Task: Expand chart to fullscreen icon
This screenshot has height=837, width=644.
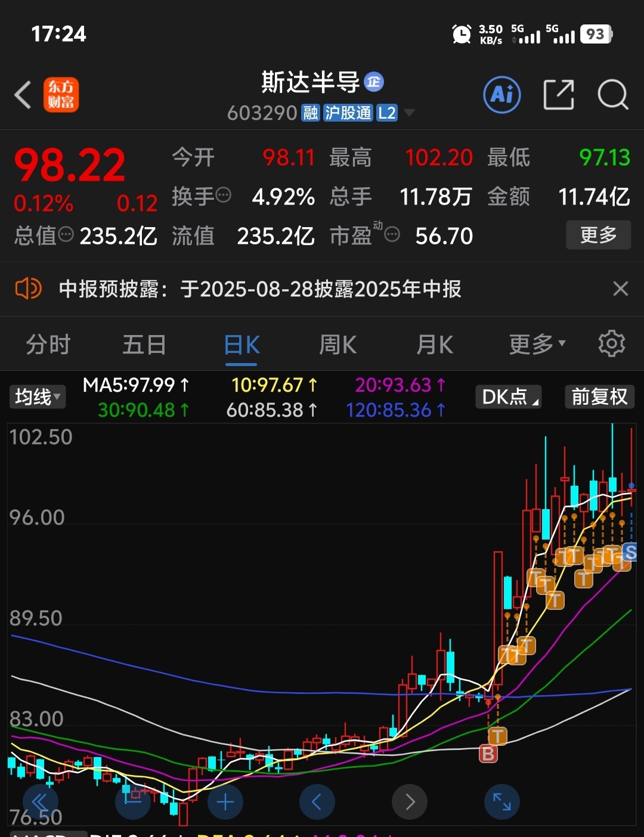Action: (502, 802)
